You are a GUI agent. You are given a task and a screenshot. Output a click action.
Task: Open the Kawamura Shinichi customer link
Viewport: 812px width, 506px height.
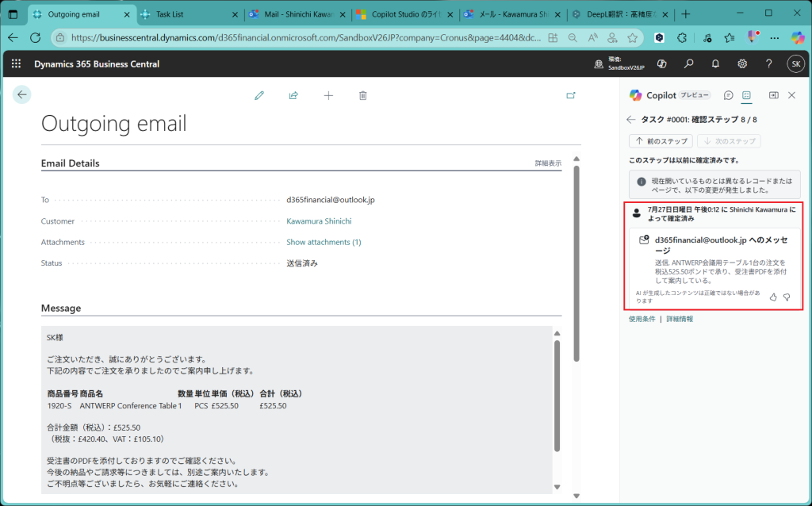coord(319,221)
